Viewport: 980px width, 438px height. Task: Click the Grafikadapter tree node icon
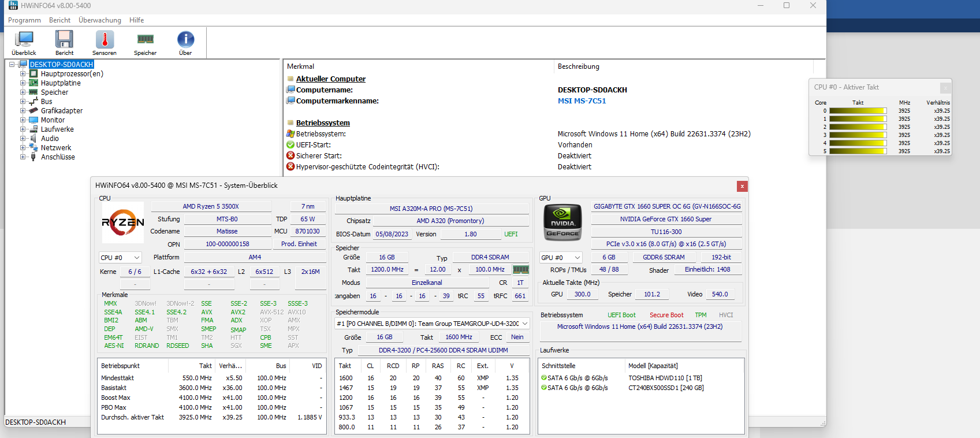tap(33, 111)
